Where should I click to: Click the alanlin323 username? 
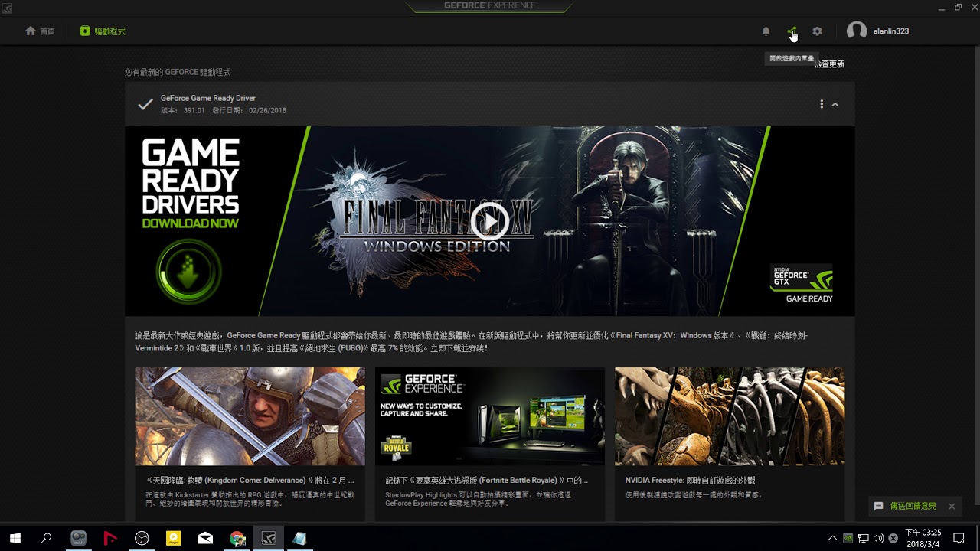891,31
